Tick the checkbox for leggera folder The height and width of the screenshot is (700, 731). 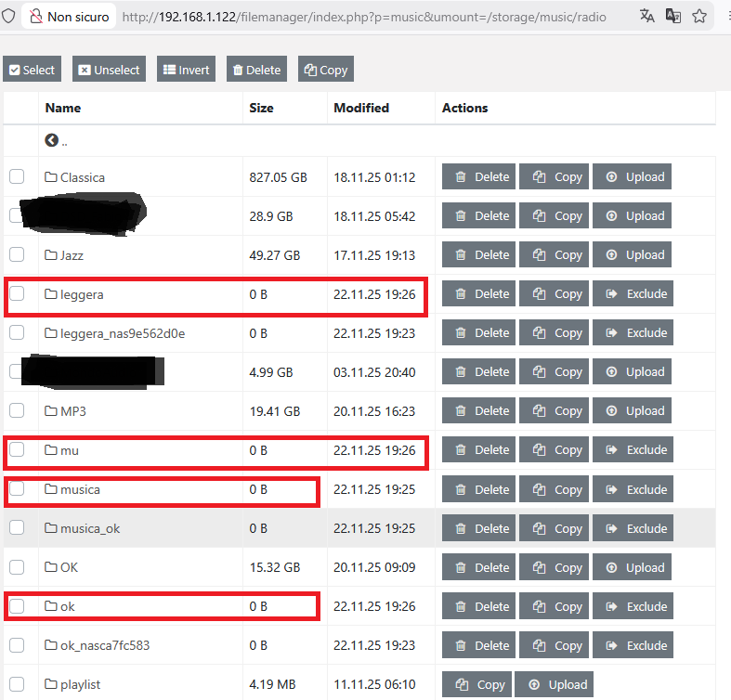click(x=17, y=294)
